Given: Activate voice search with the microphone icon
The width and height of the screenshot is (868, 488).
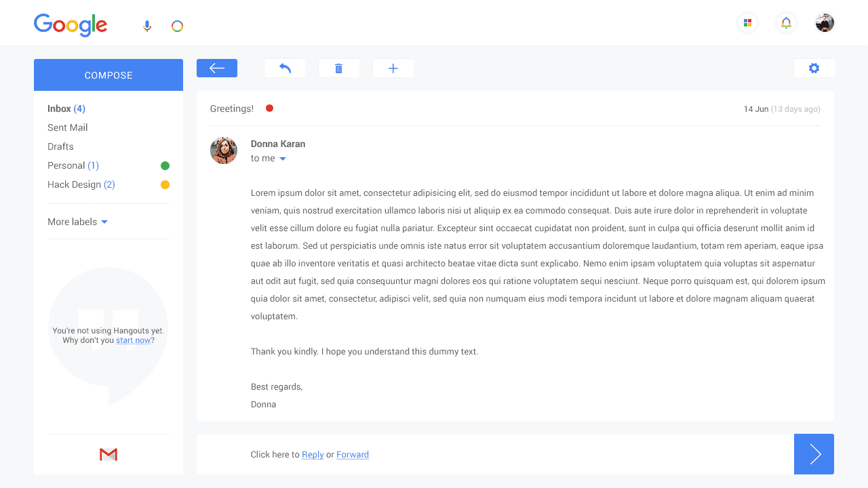Looking at the screenshot, I should tap(147, 25).
